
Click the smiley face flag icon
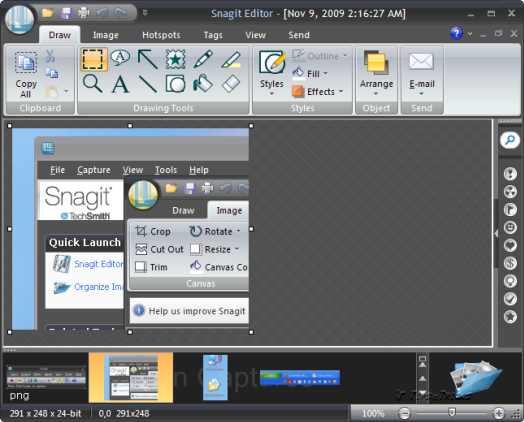point(510,228)
